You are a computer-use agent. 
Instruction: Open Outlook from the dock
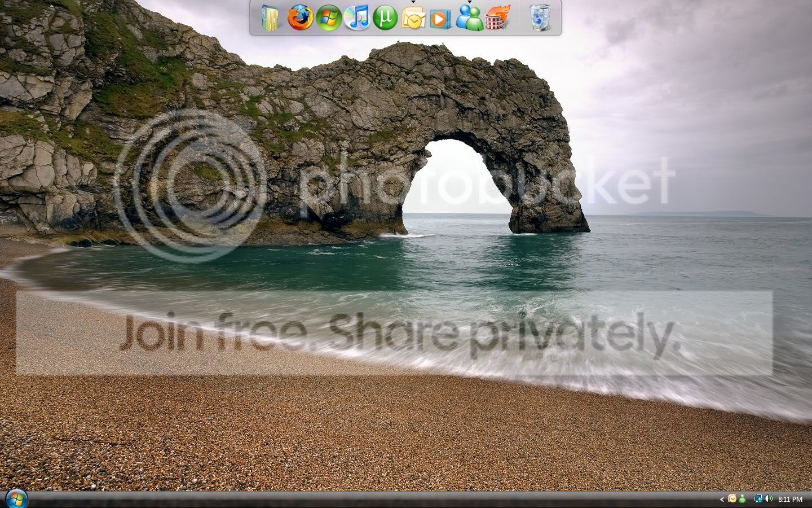(413, 19)
